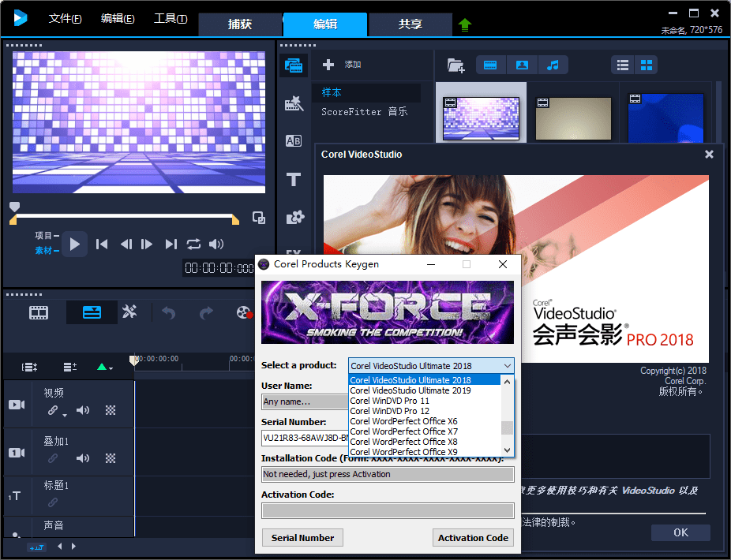Expand ripple options arrow on 视频 track
Screen dimensions: 731x560
65,415
